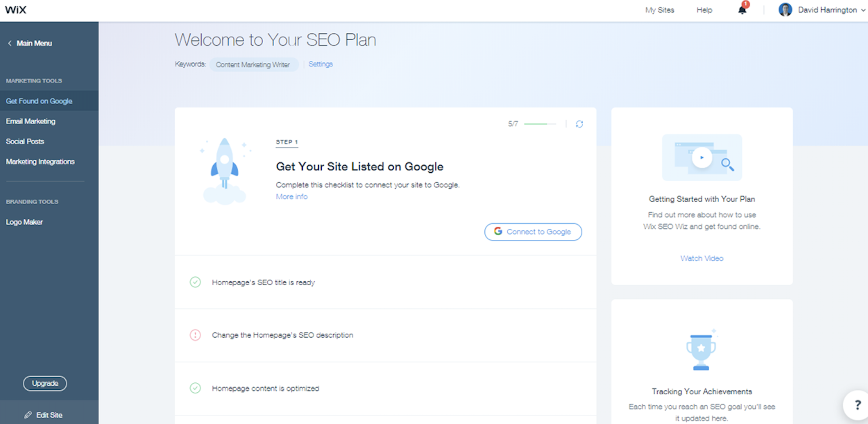The width and height of the screenshot is (868, 424).
Task: Click the Marketing Tools section label
Action: pyautogui.click(x=34, y=81)
